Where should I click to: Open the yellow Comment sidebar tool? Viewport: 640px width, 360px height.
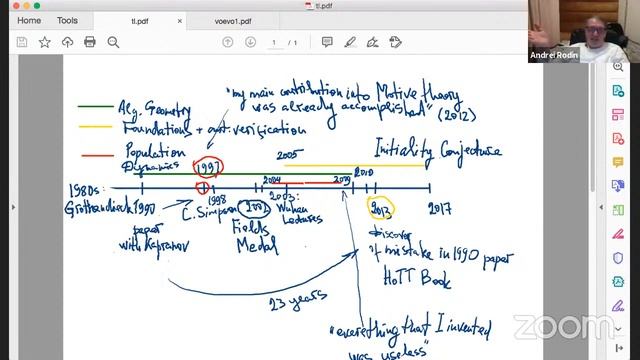click(x=618, y=162)
